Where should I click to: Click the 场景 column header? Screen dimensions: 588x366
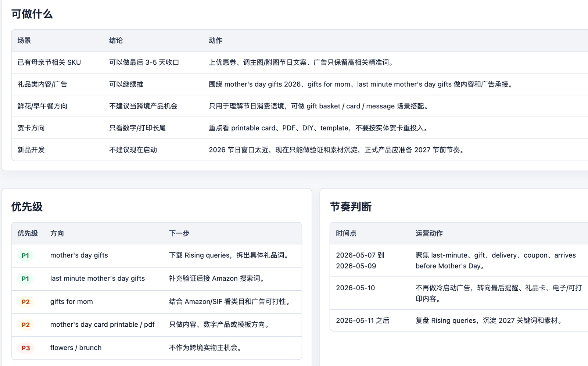pyautogui.click(x=24, y=40)
